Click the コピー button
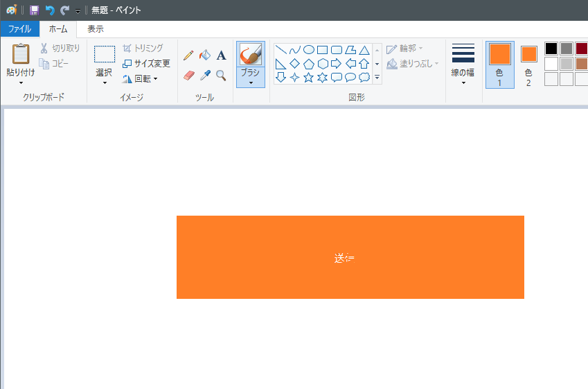 click(54, 64)
